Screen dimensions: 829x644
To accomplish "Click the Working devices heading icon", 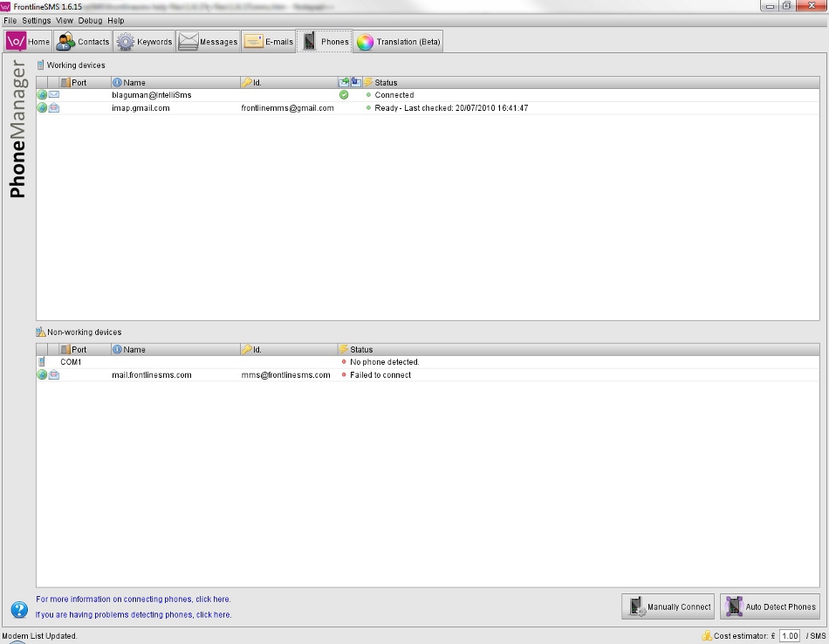I will (40, 65).
